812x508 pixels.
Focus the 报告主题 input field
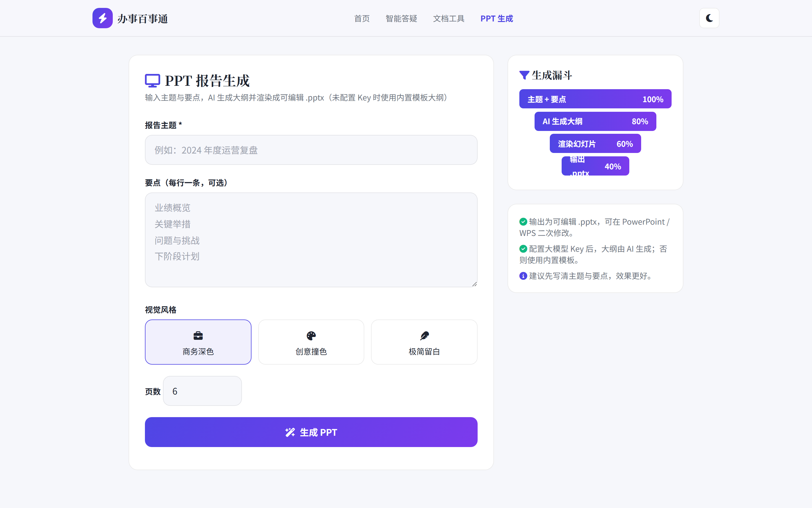pyautogui.click(x=311, y=150)
